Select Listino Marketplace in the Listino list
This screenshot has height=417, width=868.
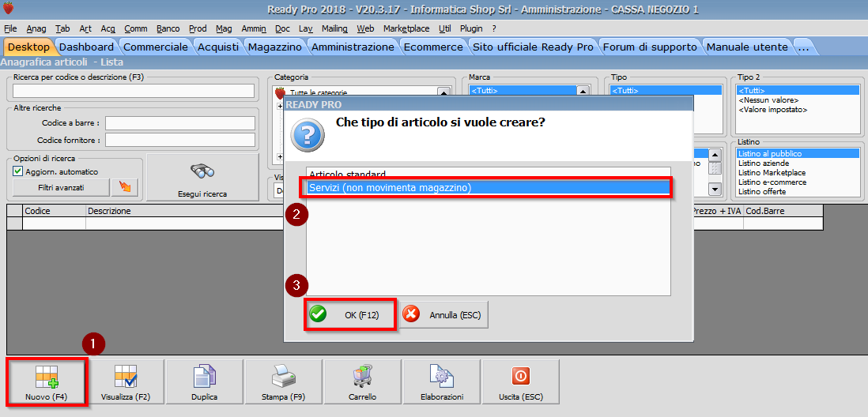coord(771,172)
